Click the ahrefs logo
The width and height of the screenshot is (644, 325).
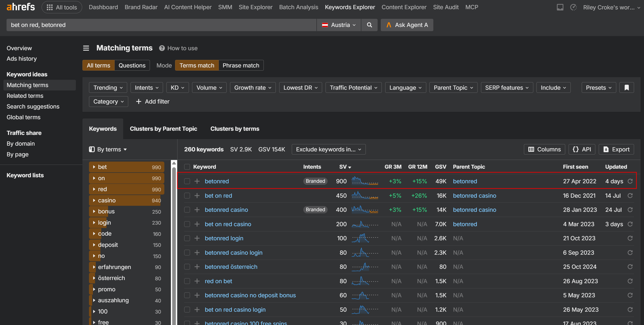tap(21, 7)
